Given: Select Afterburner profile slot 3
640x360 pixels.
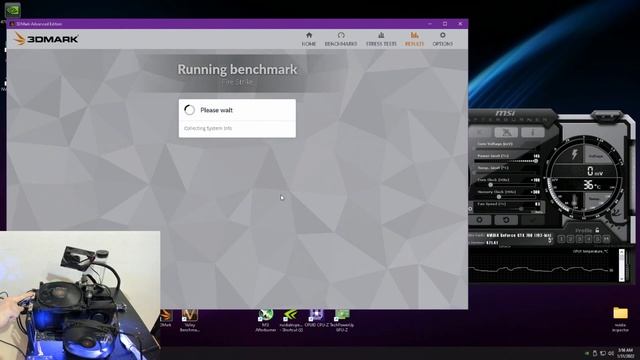Looking at the screenshot, I should pos(579,239).
